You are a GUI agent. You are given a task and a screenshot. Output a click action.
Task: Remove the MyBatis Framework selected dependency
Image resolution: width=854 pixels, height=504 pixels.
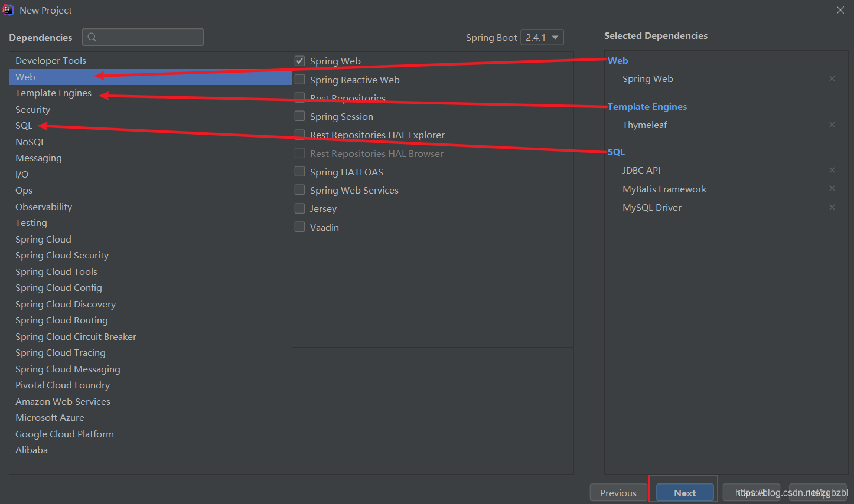[832, 188]
